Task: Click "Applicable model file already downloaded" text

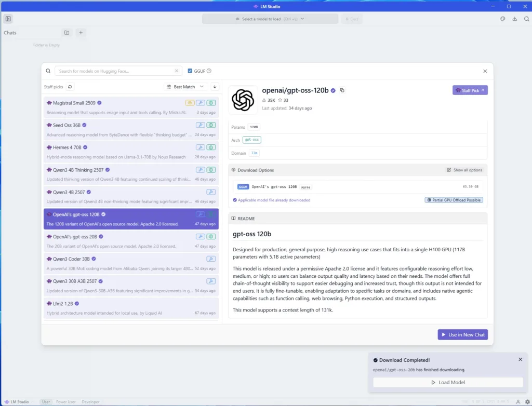Action: 274,200
